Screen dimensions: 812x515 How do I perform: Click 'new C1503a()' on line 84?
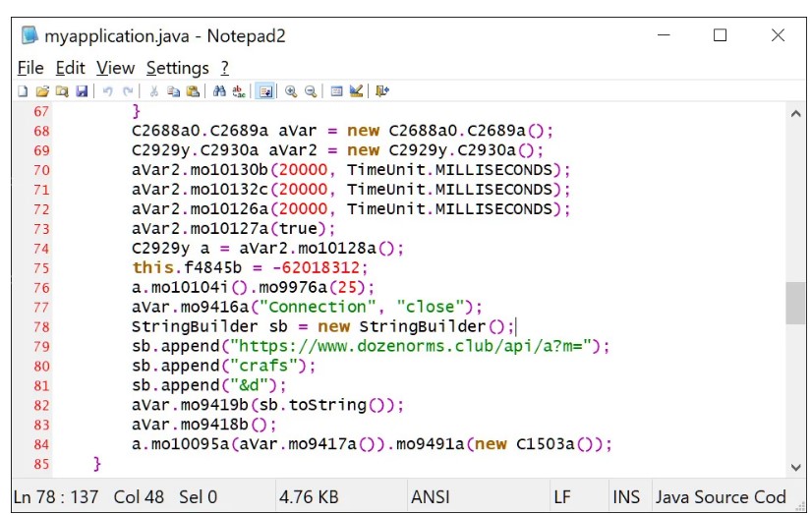pyautogui.click(x=533, y=444)
